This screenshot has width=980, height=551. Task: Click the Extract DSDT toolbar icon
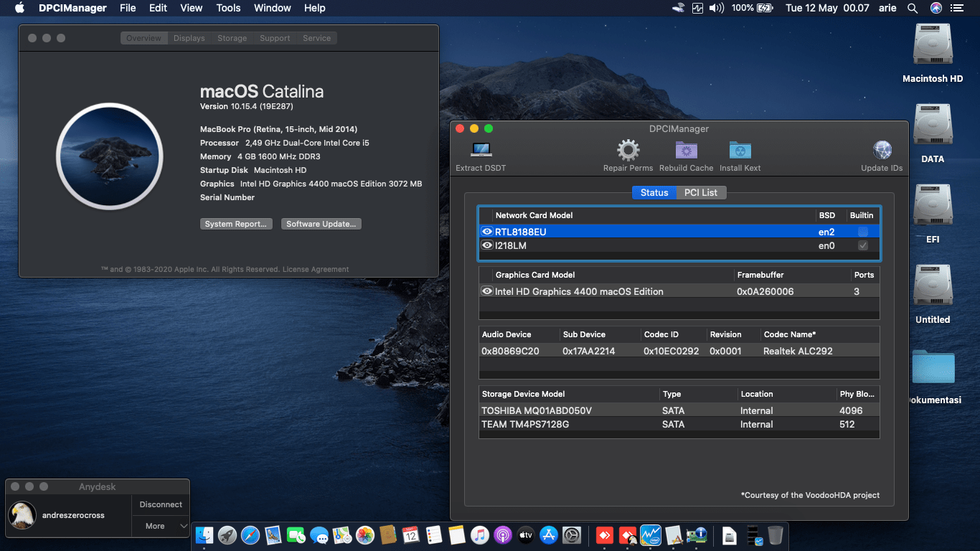[481, 150]
